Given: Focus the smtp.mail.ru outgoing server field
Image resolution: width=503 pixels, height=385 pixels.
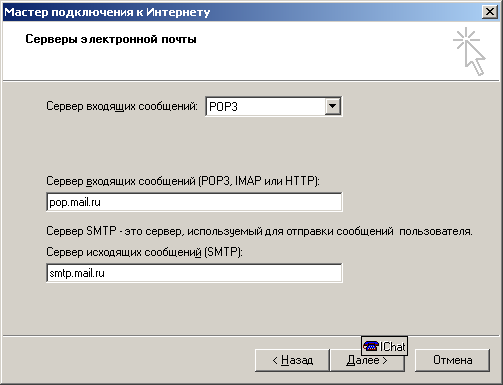Looking at the screenshot, I should (194, 273).
